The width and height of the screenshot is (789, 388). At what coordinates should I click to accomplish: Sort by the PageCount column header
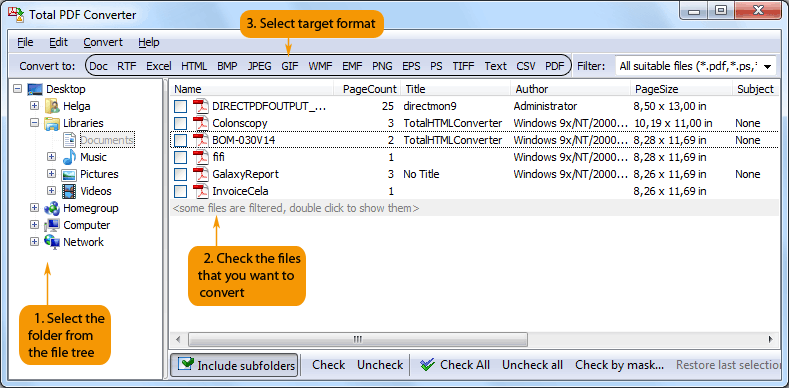368,89
